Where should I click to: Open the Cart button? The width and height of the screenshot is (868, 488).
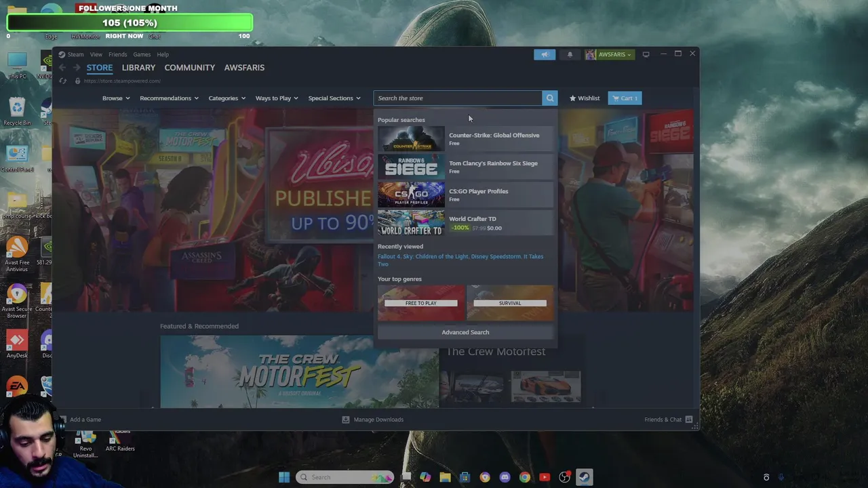625,98
